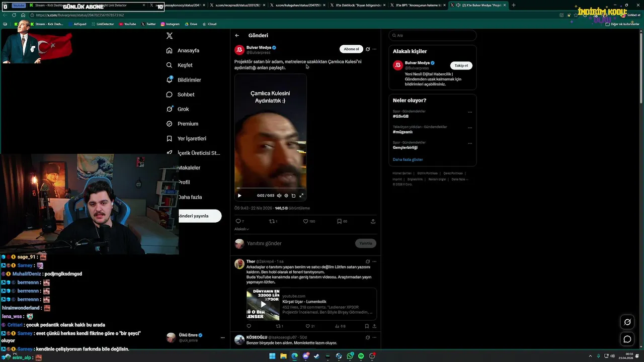644x362 pixels.
Task: Switch to X'te BPT browser tab
Action: [417, 5]
